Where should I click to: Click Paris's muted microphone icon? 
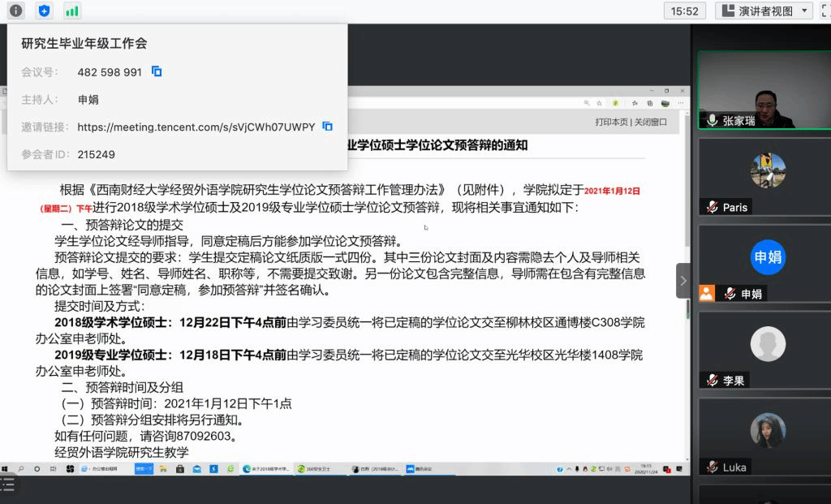point(713,207)
